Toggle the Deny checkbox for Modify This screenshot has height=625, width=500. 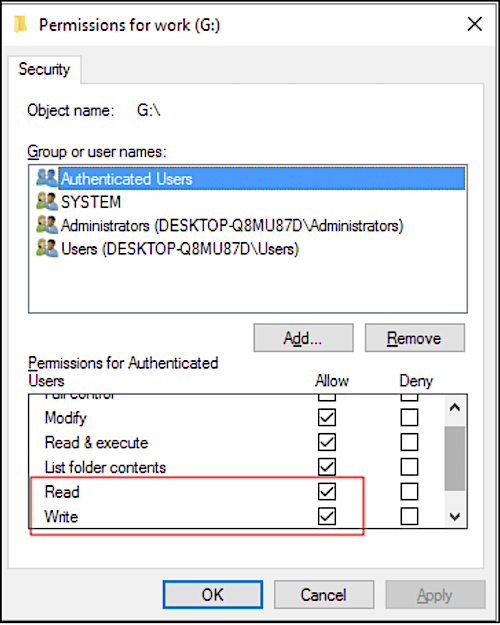click(409, 417)
